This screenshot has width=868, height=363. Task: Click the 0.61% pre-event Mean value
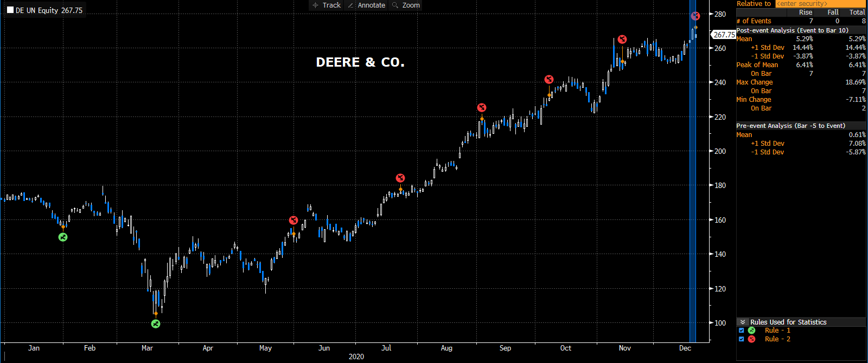857,135
